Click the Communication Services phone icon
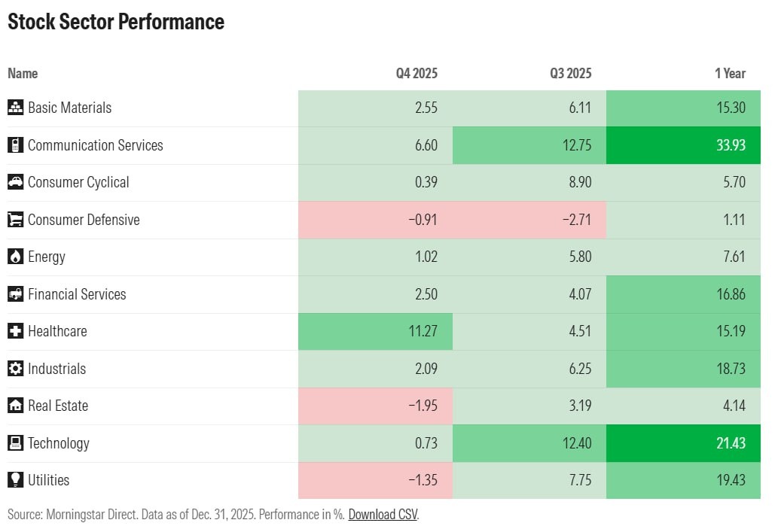The width and height of the screenshot is (778, 532). (x=15, y=145)
